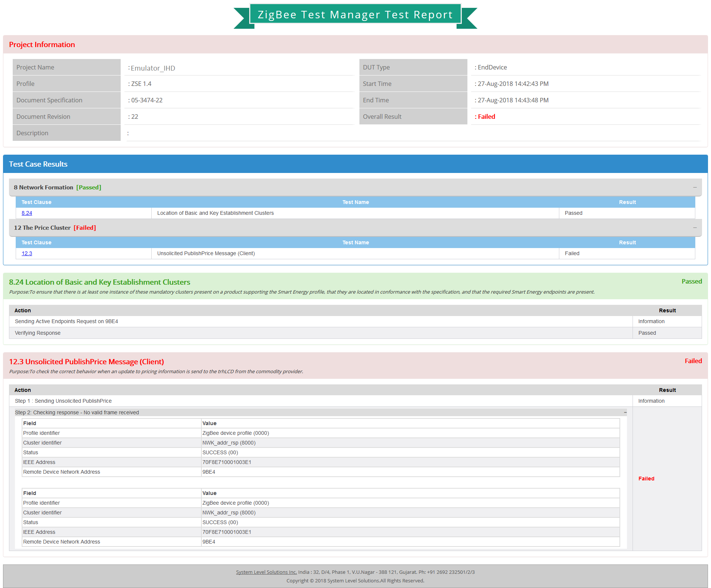Select Information result for Step 1
Screen dimensions: 711x588
pos(651,401)
